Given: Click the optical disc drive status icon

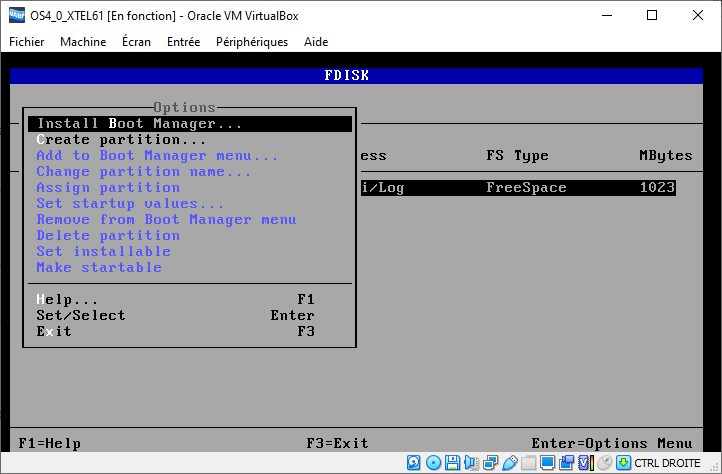Looking at the screenshot, I should pyautogui.click(x=434, y=463).
